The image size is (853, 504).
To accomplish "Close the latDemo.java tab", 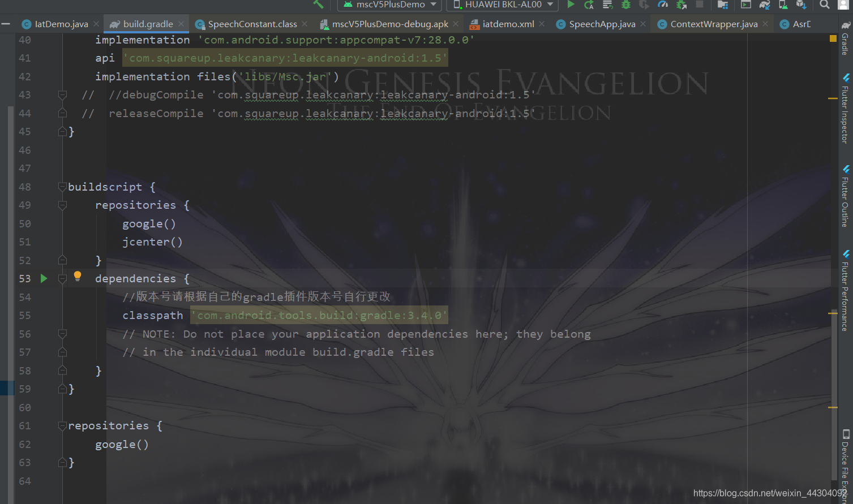I will coord(96,24).
